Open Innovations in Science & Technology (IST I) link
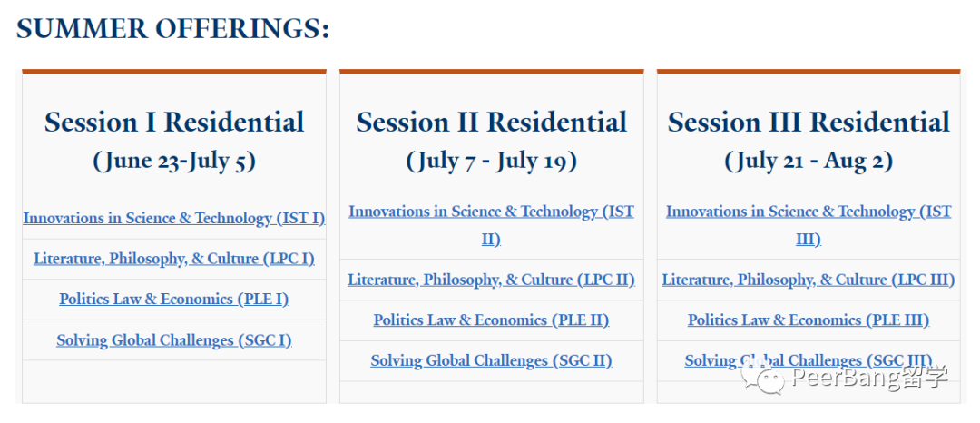 173,218
